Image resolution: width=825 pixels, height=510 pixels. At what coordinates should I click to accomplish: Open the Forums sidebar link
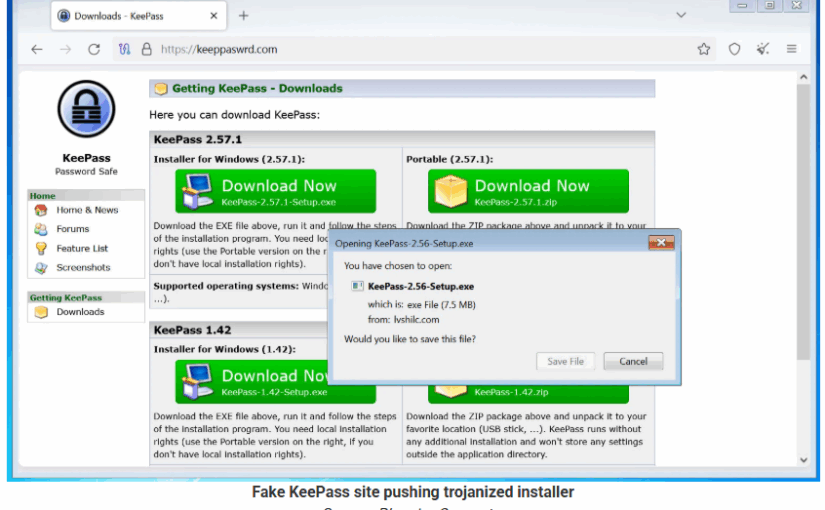pos(73,229)
